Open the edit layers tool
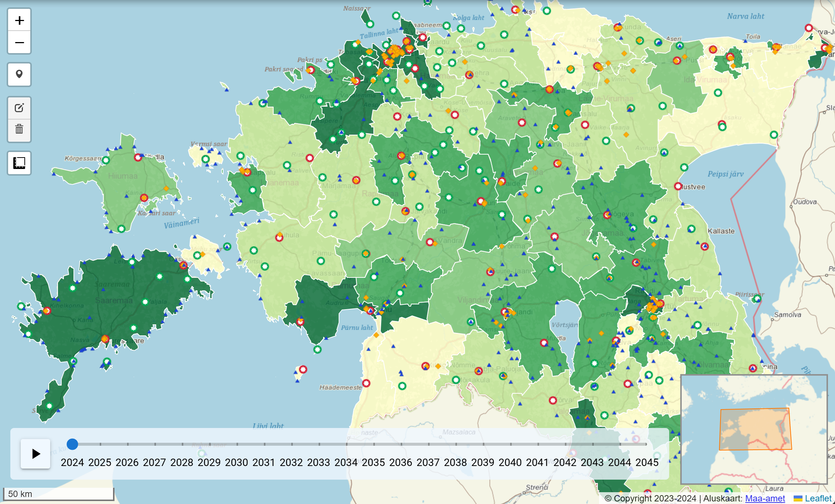 click(19, 108)
